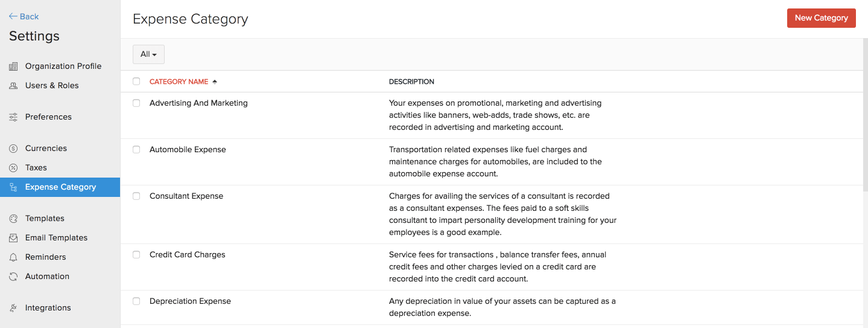The image size is (868, 328).
Task: Open Preferences settings
Action: pos(48,117)
